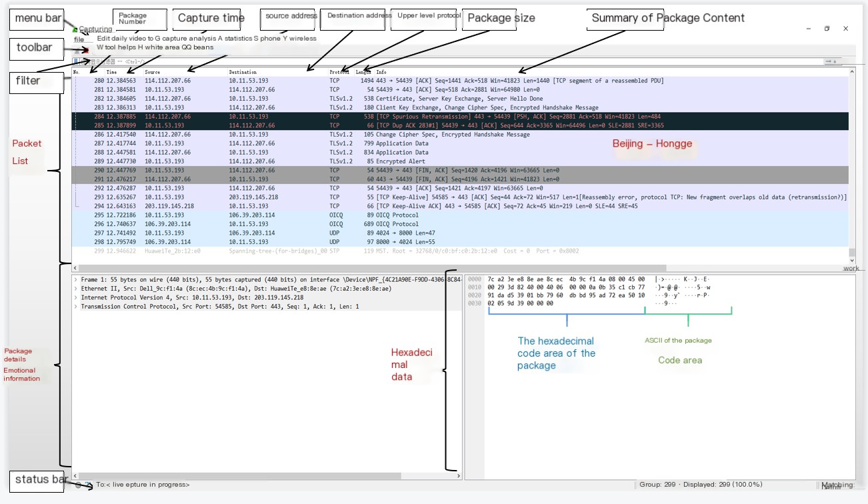Select packet 285 TCP Dup ACK

coord(460,125)
